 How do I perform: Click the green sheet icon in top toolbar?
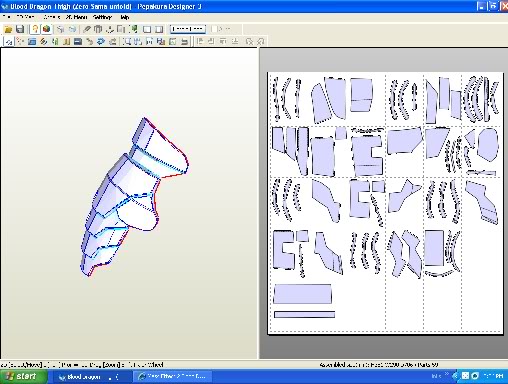coord(134,29)
